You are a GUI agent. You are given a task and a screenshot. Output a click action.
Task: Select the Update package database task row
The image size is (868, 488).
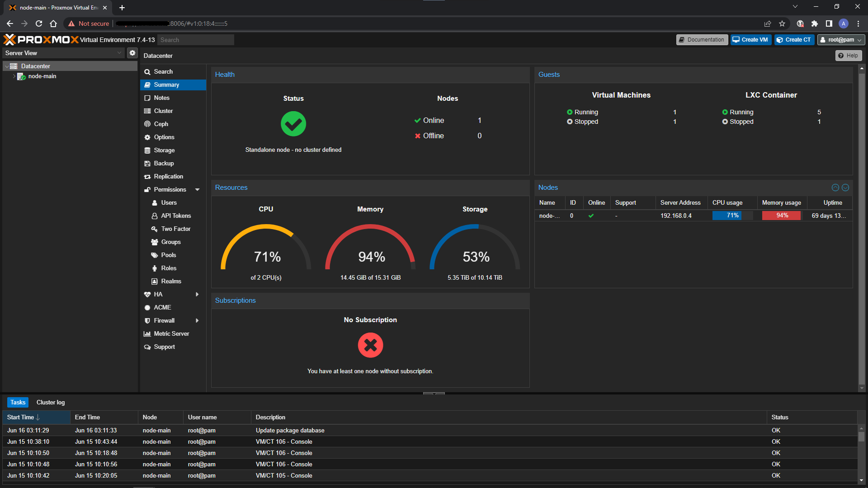[x=429, y=430]
